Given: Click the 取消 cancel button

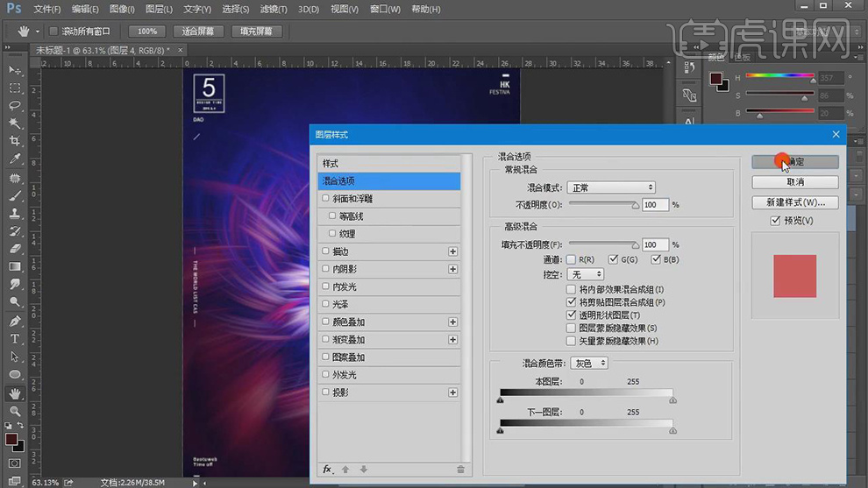Looking at the screenshot, I should point(795,182).
